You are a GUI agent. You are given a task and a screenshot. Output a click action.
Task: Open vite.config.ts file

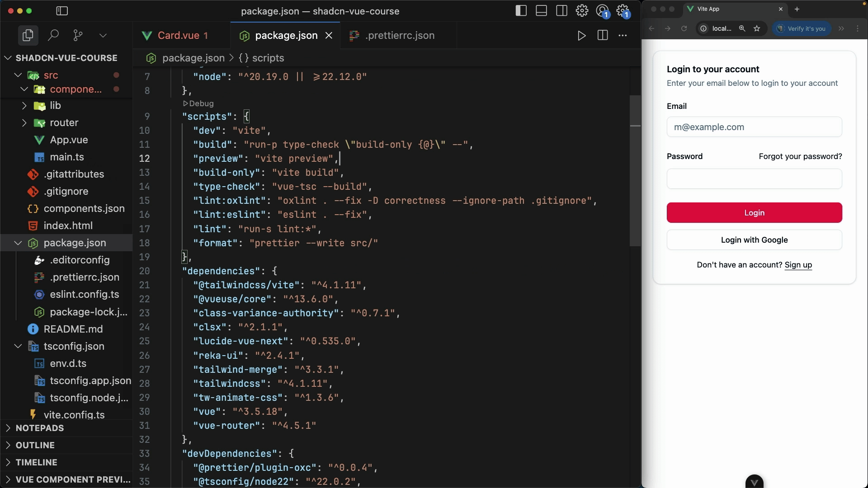(x=74, y=414)
